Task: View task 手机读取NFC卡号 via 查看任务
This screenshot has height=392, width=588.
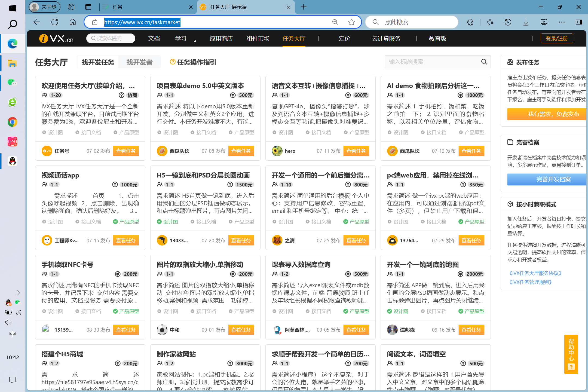Action: pyautogui.click(x=126, y=330)
